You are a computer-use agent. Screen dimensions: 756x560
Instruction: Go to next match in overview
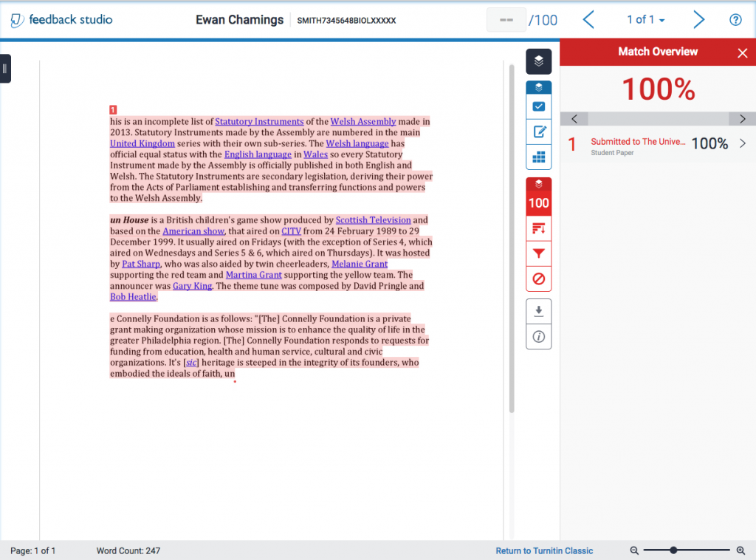pyautogui.click(x=743, y=119)
